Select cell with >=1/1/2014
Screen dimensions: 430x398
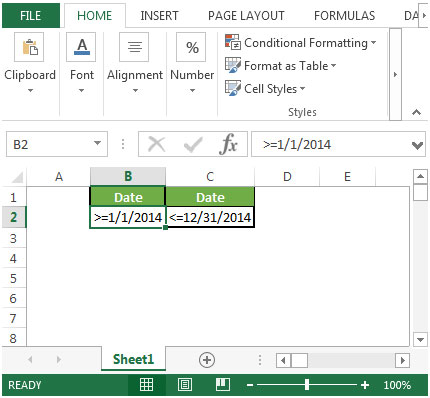[128, 217]
